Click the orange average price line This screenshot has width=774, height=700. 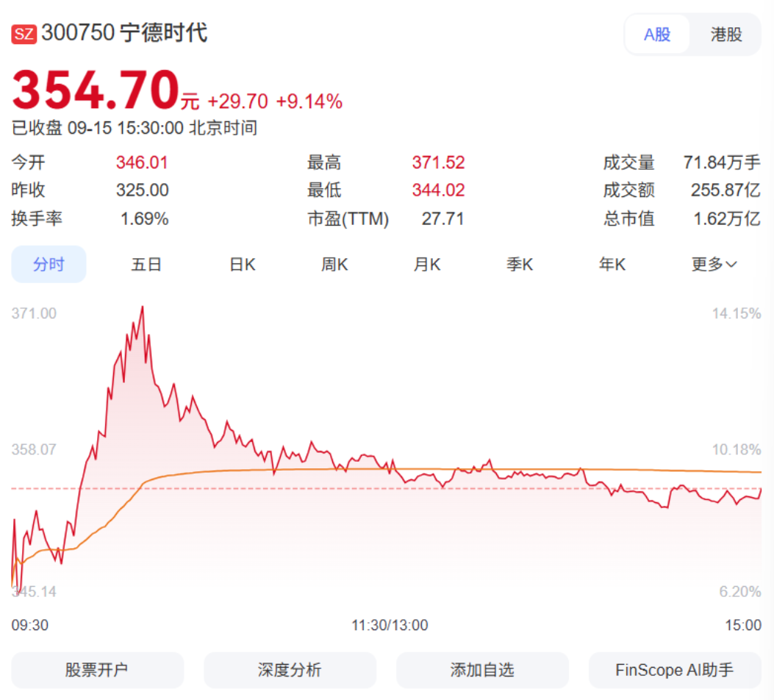[x=441, y=469]
